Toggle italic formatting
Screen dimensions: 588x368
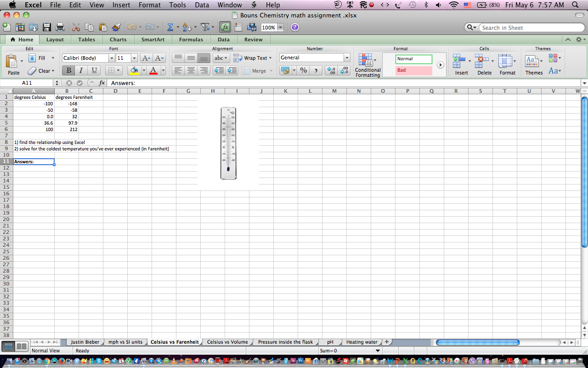[80, 70]
